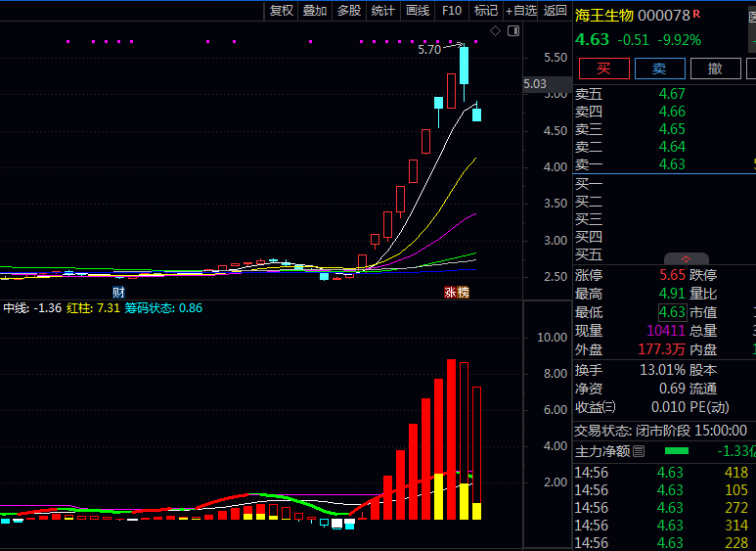
Task: Open the 标记 mark option
Action: click(x=485, y=10)
